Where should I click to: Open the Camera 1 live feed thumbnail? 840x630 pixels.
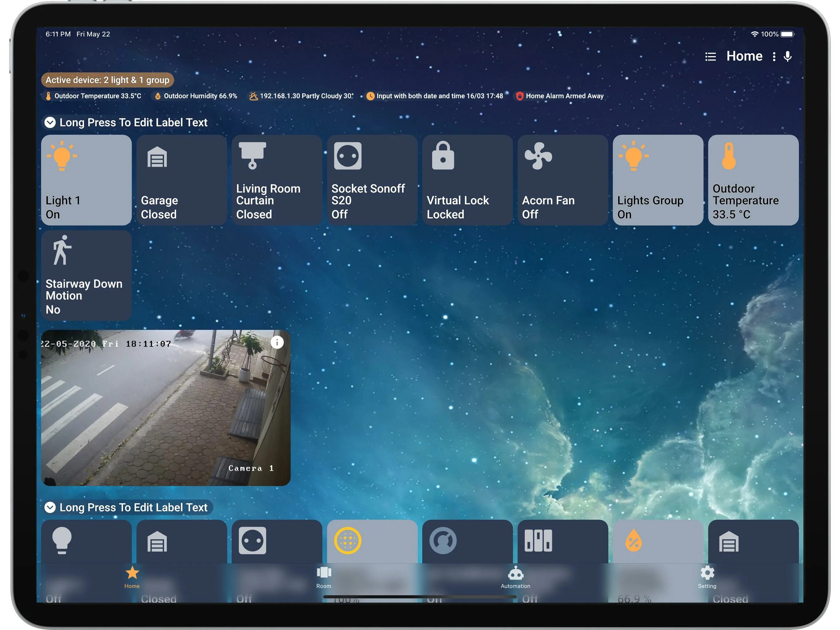(x=165, y=408)
